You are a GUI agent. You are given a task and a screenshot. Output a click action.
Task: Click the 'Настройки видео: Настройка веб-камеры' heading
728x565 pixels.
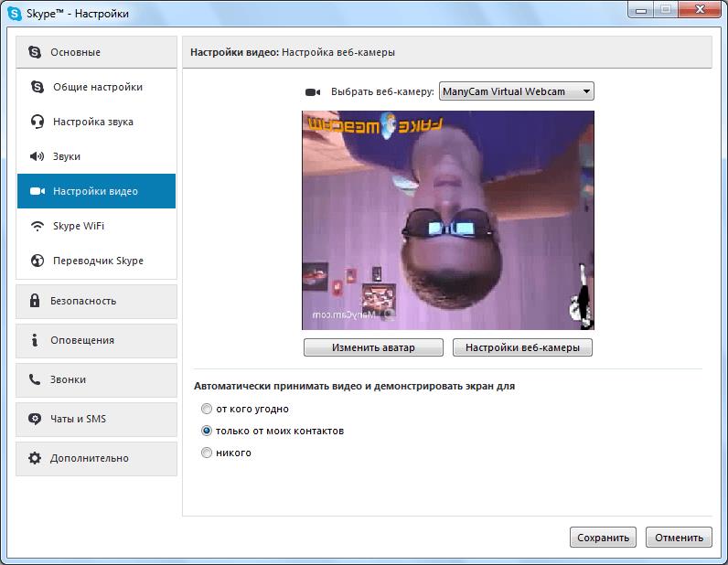[293, 52]
